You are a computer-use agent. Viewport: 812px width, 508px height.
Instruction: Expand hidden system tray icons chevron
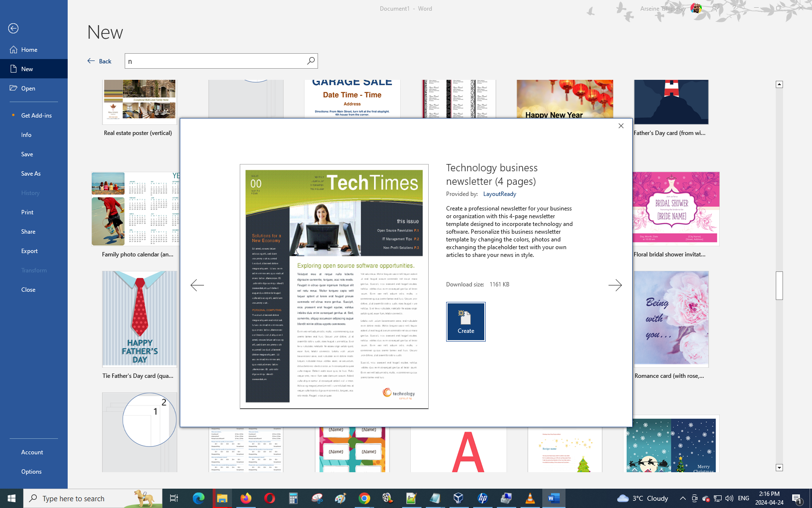pyautogui.click(x=682, y=498)
